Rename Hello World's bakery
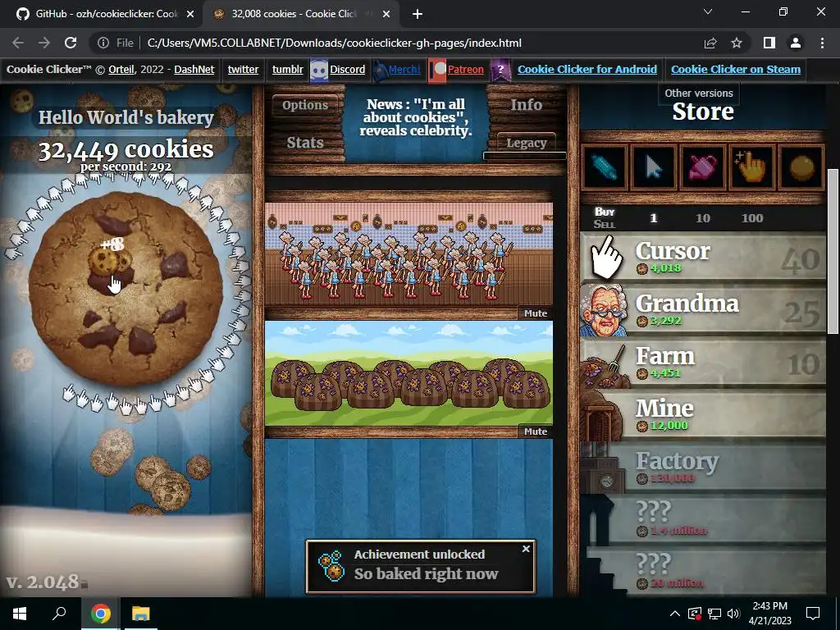 pos(126,118)
